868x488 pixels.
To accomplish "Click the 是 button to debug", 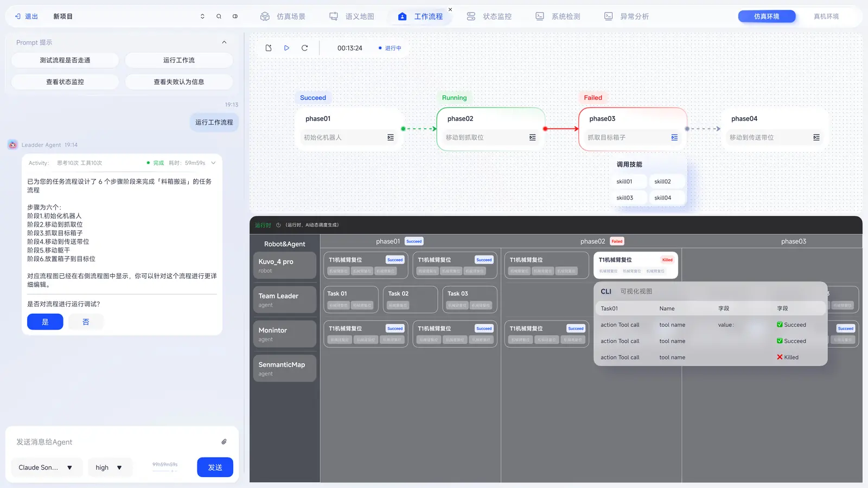I will pos(45,322).
